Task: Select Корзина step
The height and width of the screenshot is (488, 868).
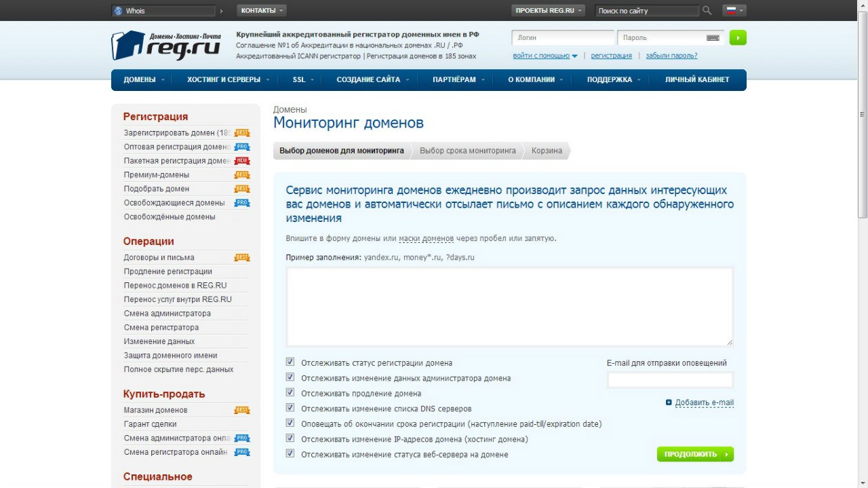Action: pos(547,151)
